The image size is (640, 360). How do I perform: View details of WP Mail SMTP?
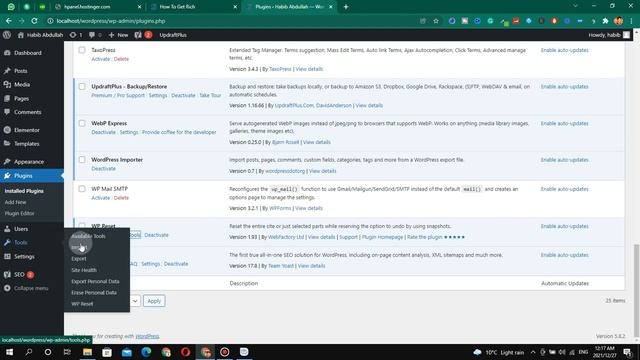click(x=309, y=208)
